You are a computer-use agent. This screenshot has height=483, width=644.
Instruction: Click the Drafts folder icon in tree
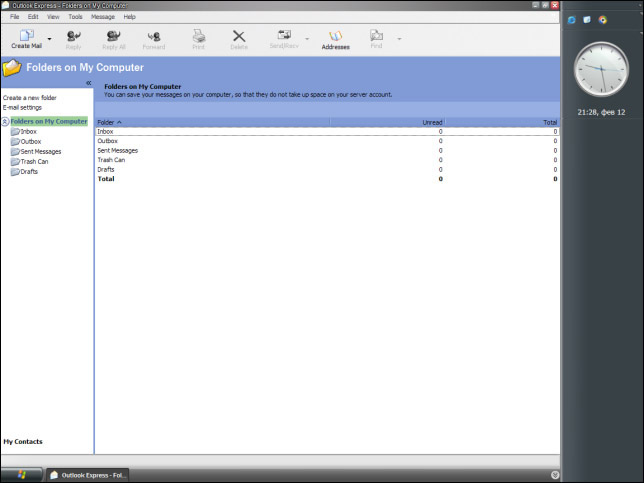pos(15,172)
